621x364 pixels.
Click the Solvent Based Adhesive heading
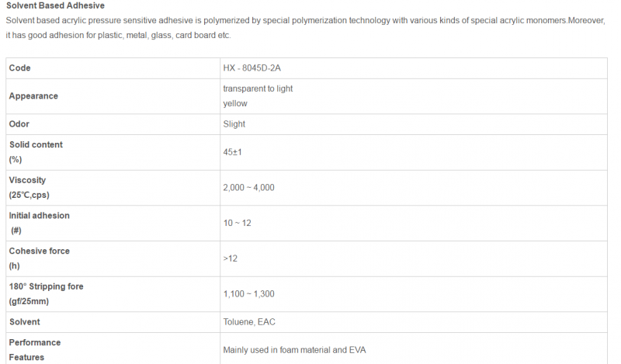(x=55, y=5)
